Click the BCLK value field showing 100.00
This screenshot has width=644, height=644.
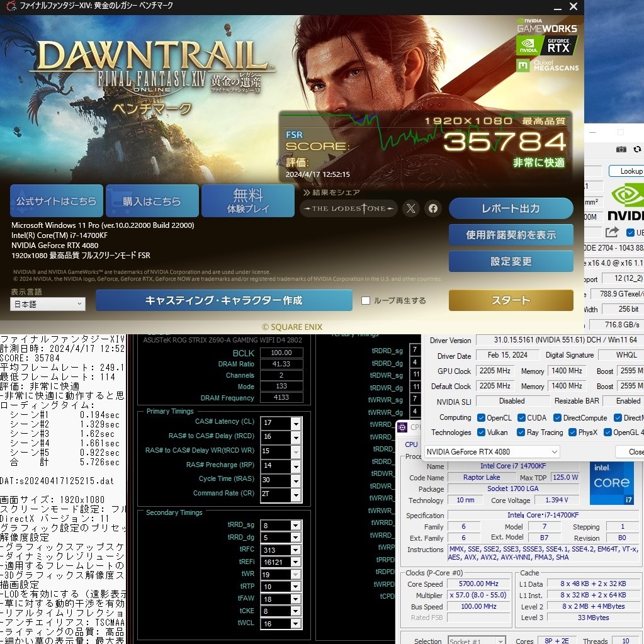pos(281,353)
